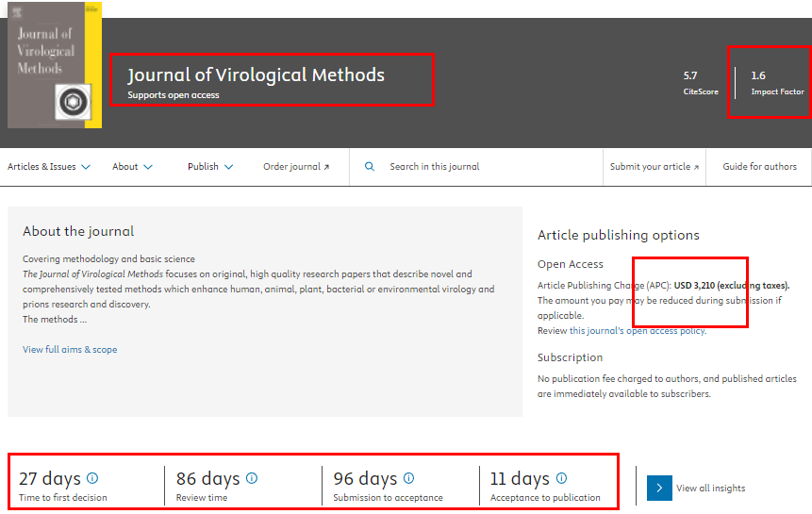
Task: Click the Acceptance to publication label
Action: (x=545, y=497)
